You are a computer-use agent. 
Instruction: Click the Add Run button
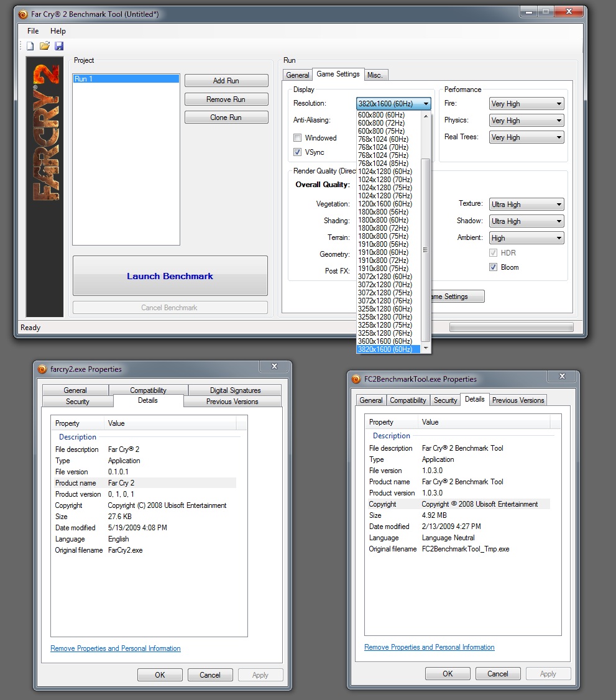click(x=226, y=81)
